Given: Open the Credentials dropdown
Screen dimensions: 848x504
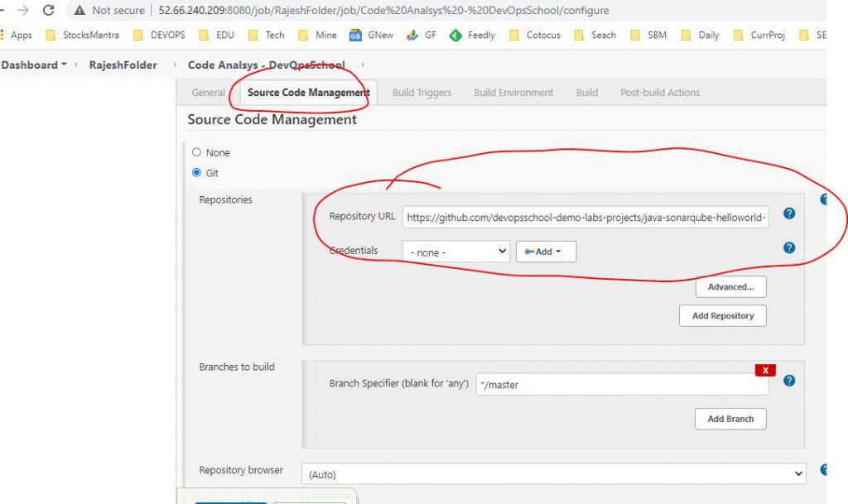Looking at the screenshot, I should click(x=455, y=252).
